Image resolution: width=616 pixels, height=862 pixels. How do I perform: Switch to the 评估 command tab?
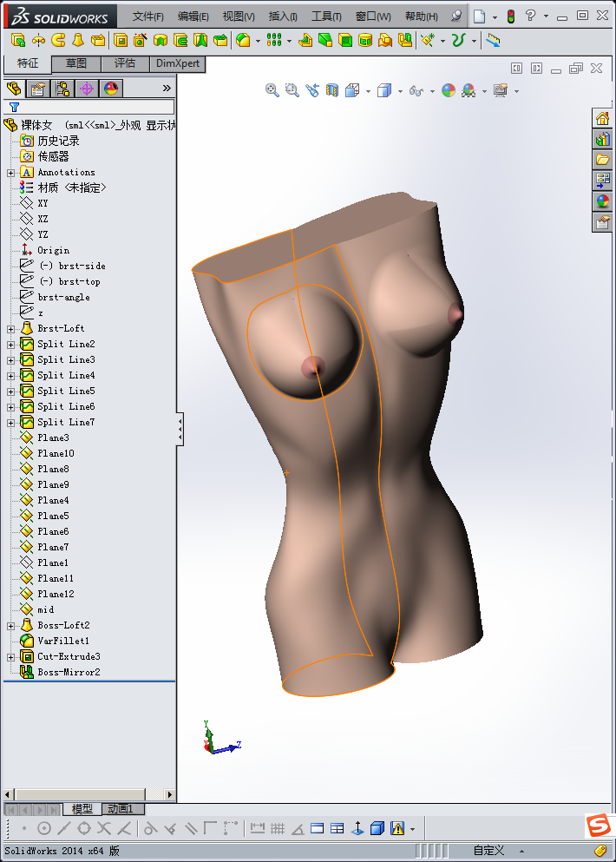pyautogui.click(x=125, y=63)
